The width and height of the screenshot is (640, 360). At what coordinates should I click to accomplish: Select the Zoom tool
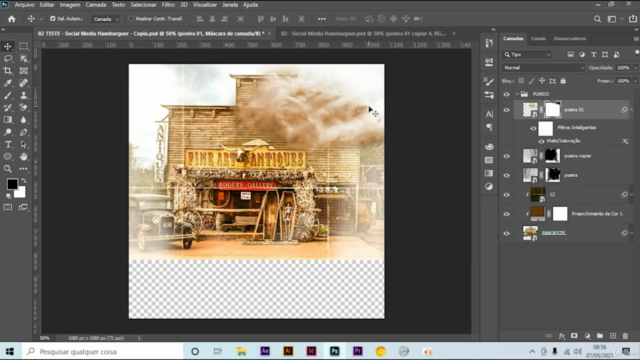tap(8, 169)
